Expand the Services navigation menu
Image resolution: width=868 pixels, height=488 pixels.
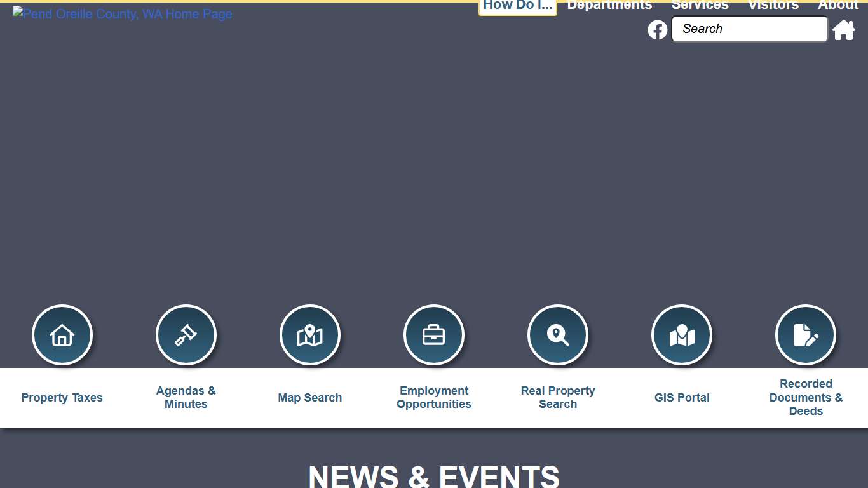coord(700,5)
